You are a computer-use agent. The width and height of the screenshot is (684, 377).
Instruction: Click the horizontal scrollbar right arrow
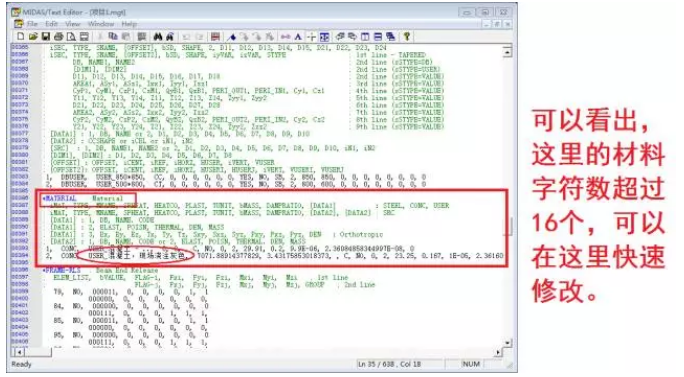click(x=498, y=352)
